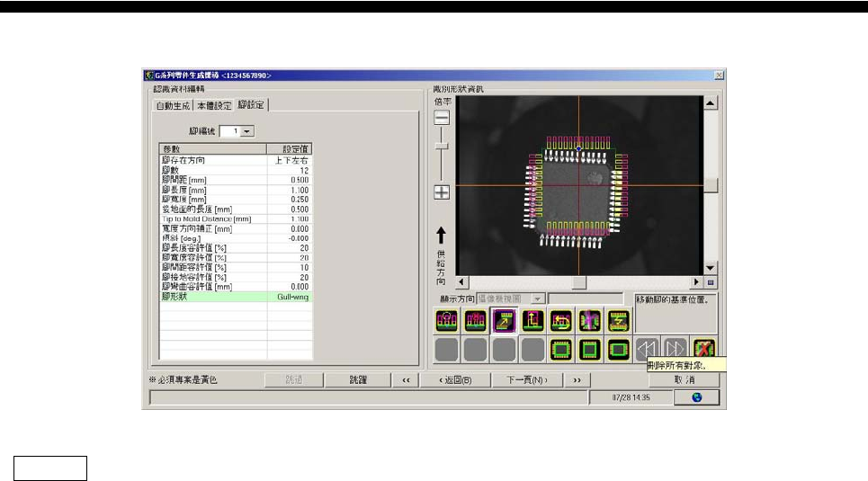Click the magnification zoom slider handle
The height and width of the screenshot is (481, 868).
(x=442, y=146)
